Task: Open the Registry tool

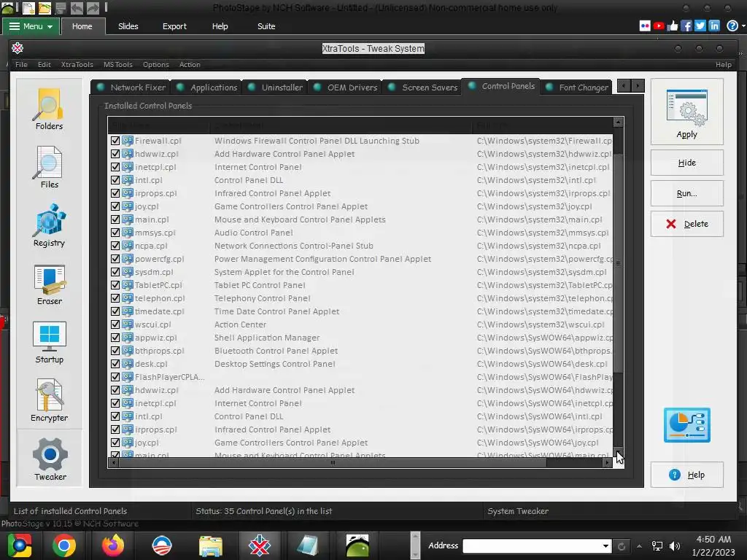Action: click(49, 226)
